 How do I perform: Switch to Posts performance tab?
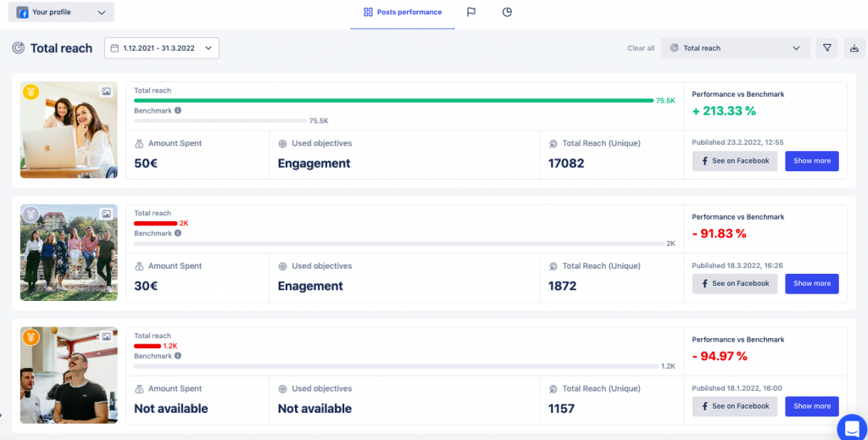tap(403, 13)
